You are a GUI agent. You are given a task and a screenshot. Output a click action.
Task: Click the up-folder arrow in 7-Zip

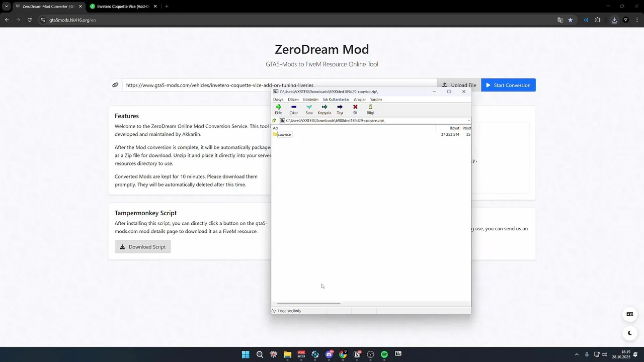[274, 121]
